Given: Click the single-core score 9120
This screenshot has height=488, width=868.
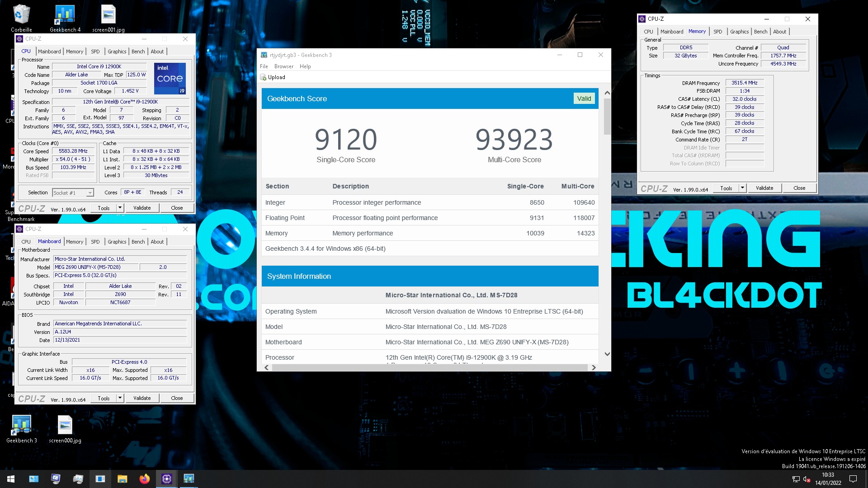Looking at the screenshot, I should (346, 139).
